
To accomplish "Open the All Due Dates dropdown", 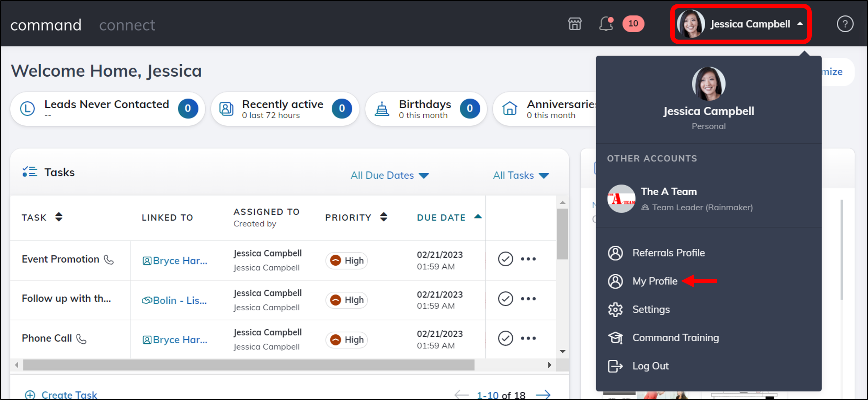I will pyautogui.click(x=390, y=175).
